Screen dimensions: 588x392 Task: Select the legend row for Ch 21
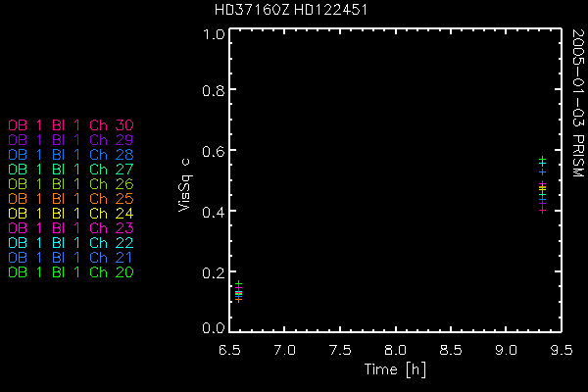tap(71, 258)
